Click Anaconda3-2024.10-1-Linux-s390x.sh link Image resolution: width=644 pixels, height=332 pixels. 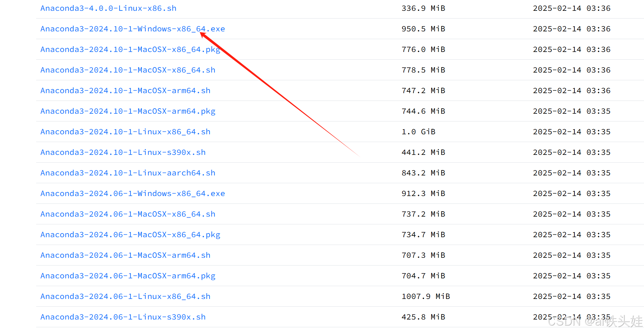123,153
